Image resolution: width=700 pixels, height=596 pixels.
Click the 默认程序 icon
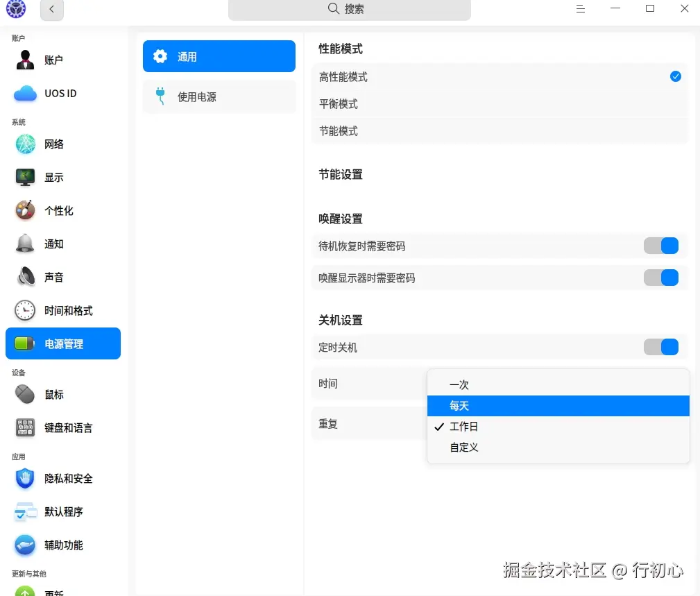(x=25, y=512)
